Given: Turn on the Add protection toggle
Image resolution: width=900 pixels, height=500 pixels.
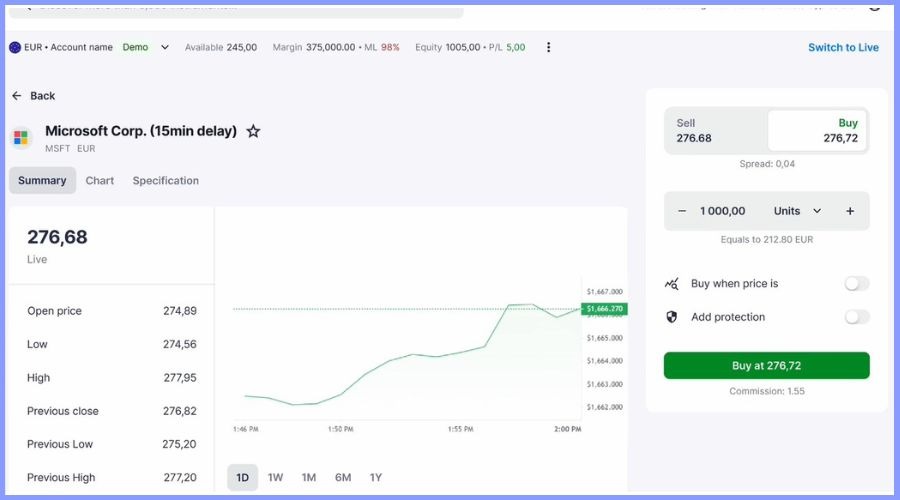Looking at the screenshot, I should (x=856, y=317).
